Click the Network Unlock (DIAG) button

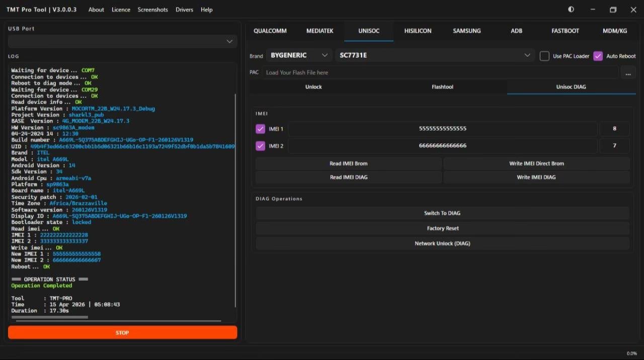coord(442,243)
